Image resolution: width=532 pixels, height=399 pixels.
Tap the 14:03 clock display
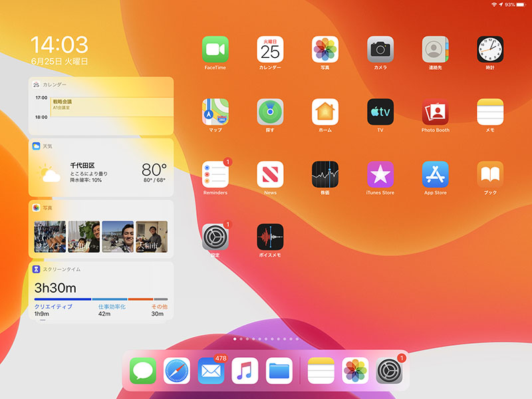pos(59,45)
